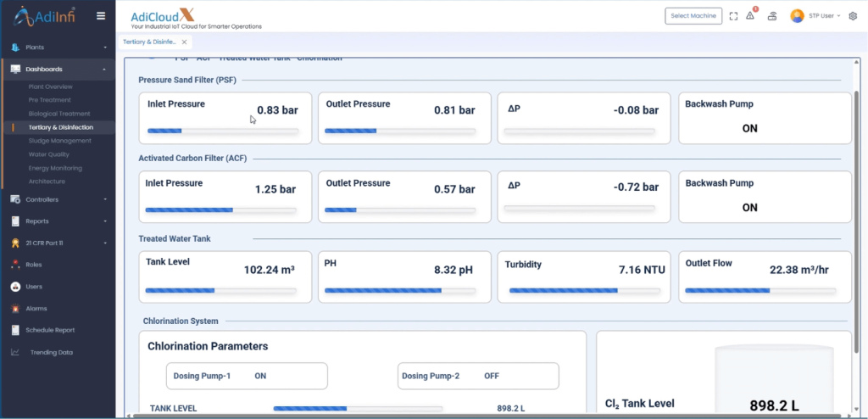The height and width of the screenshot is (419, 868).
Task: Click the network connectivity status icon
Action: click(772, 16)
